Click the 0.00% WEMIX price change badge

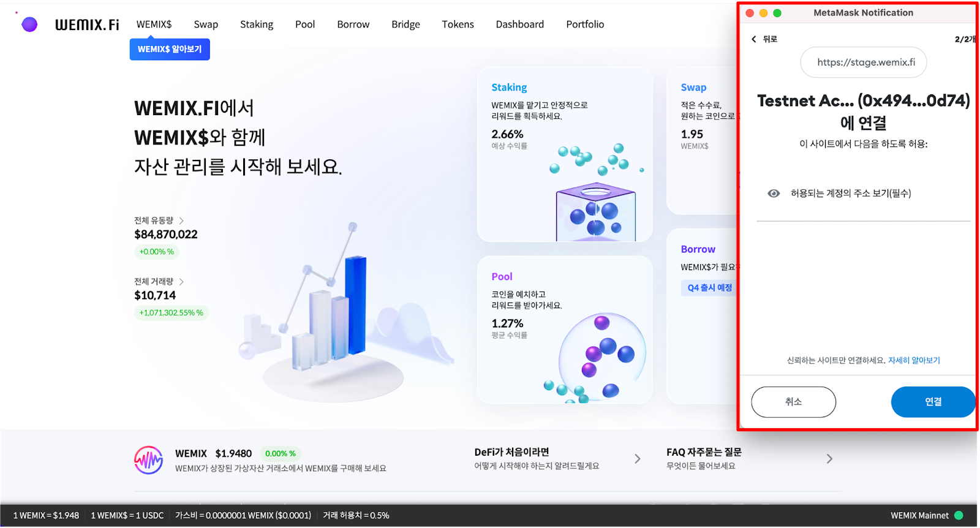tap(281, 454)
